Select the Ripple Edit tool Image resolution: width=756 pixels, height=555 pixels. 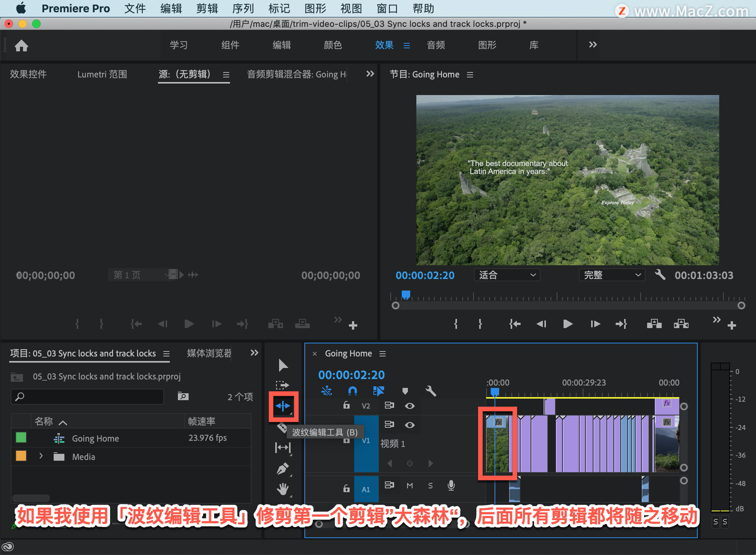pos(283,406)
